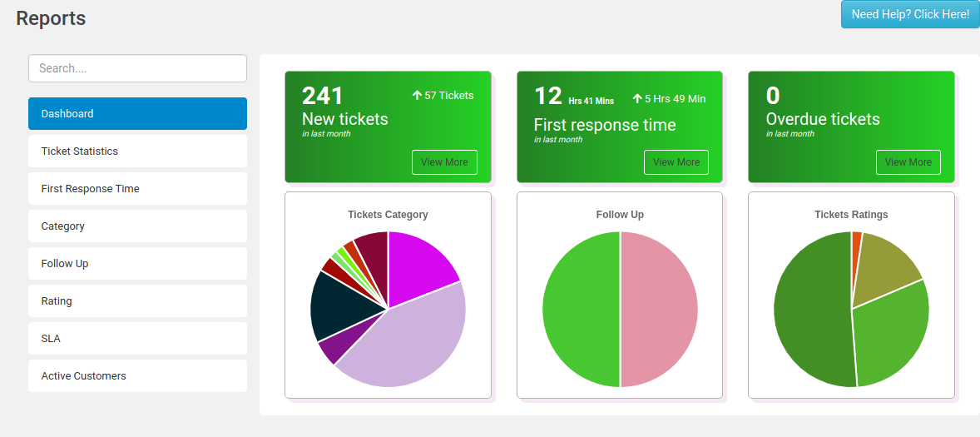The height and width of the screenshot is (437, 980).
Task: Click the 12 Hrs 41 Mins value
Action: coord(574,97)
